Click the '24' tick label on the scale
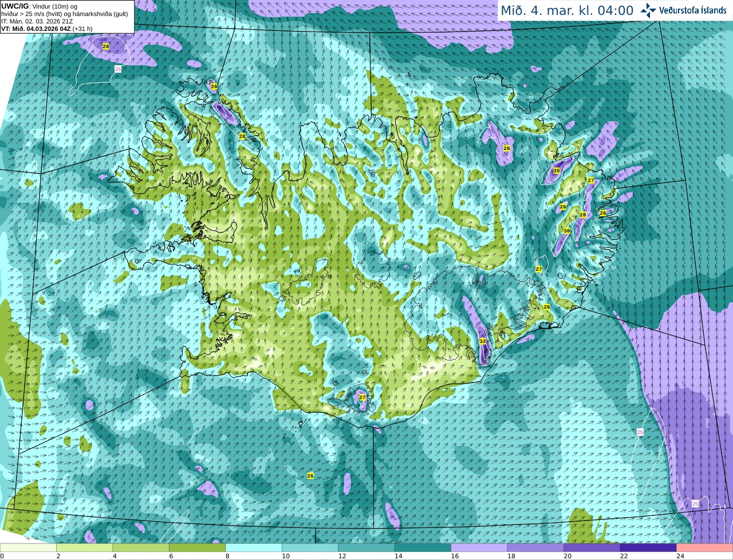This screenshot has height=560, width=733. tap(680, 556)
